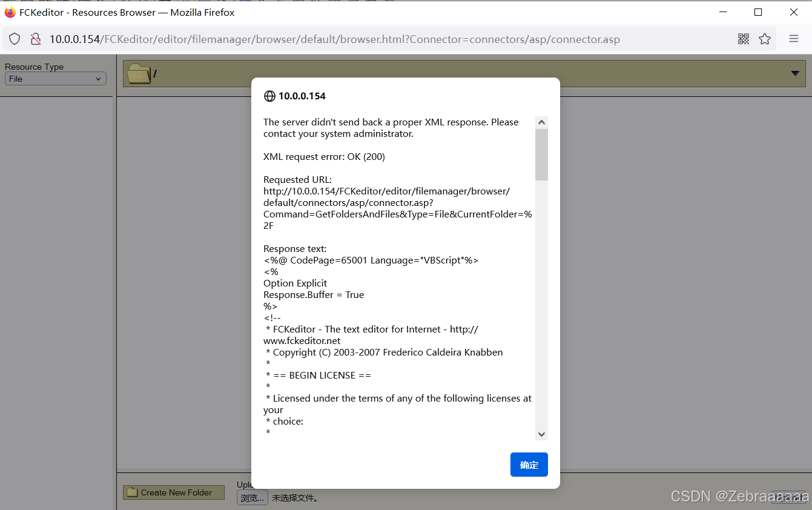The image size is (812, 510).
Task: Click the QR code icon in address bar
Action: (744, 39)
